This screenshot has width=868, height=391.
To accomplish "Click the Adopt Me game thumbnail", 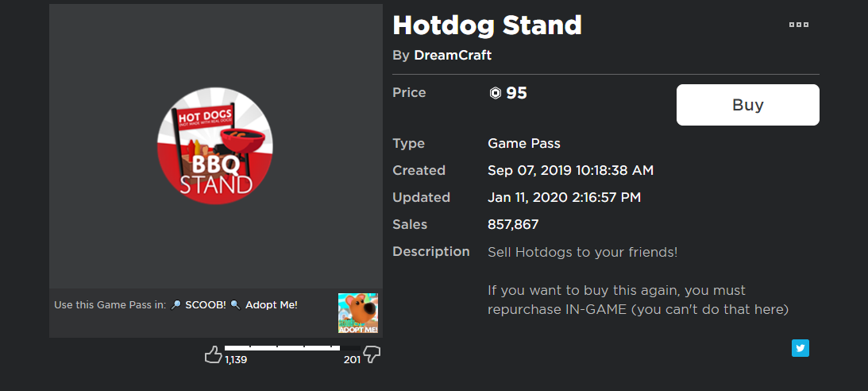I will click(358, 313).
